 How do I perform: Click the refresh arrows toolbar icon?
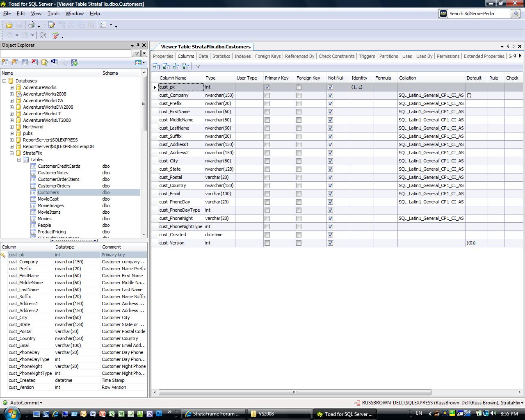click(x=43, y=36)
